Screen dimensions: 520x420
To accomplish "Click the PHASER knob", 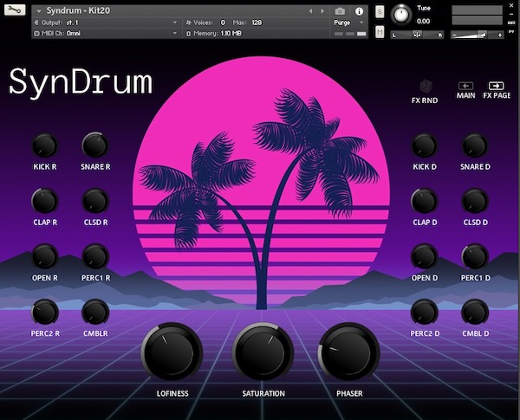I will pos(349,352).
